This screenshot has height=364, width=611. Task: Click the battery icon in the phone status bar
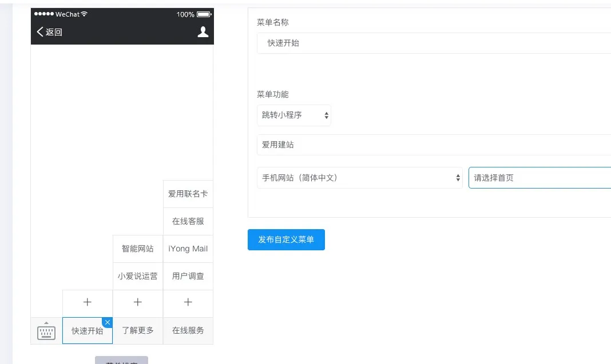pos(204,14)
